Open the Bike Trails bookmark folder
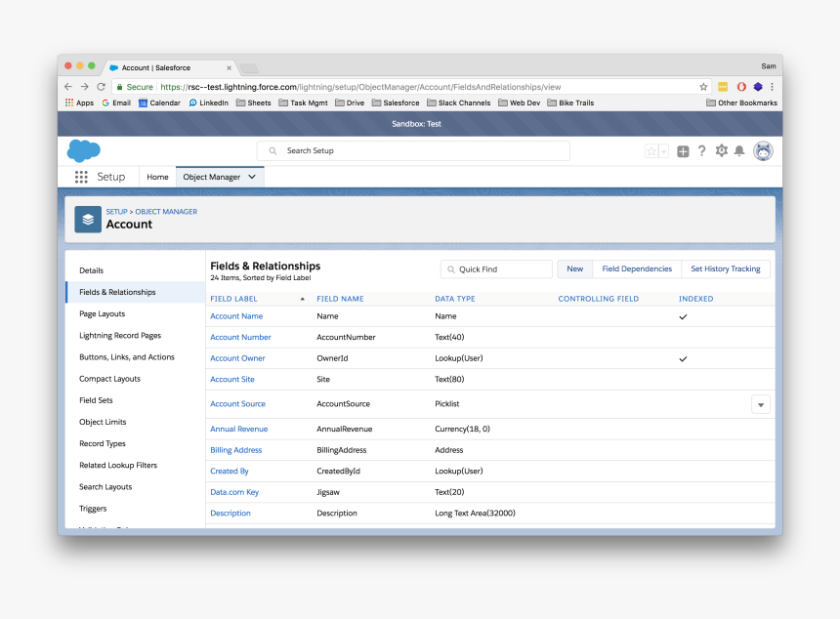 [570, 103]
